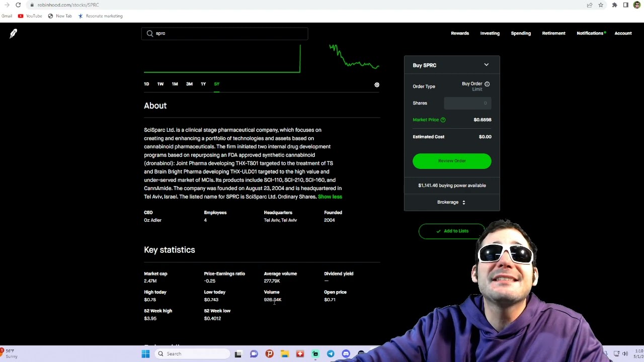
Task: Open the video chat taskbar icon
Action: [x=254, y=354]
